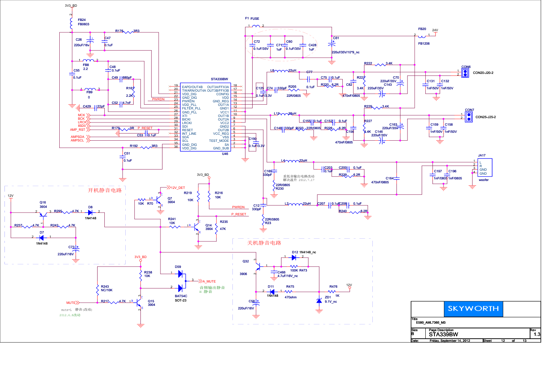Image resolution: width=555 pixels, height=392 pixels.
Task: Click the CON6 connector symbol
Action: pos(465,73)
